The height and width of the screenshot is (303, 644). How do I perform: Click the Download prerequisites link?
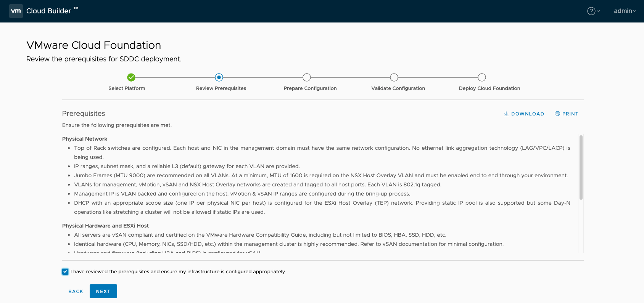[524, 114]
